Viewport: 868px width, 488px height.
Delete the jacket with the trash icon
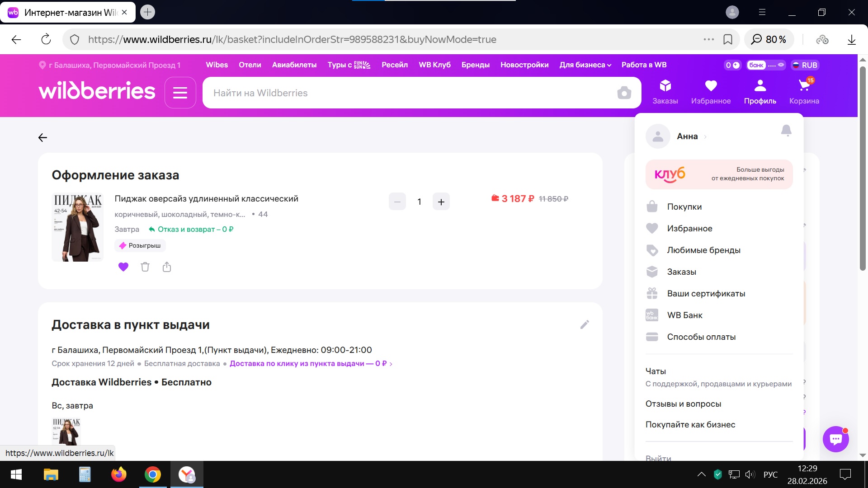coord(145,267)
